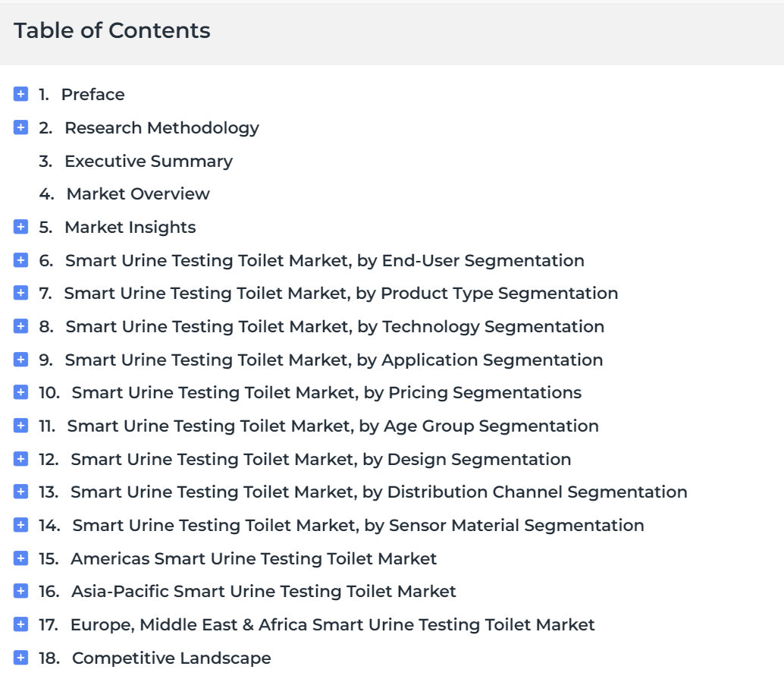Screen dimensions: 784x682
Task: Expand Pricing Segmentations chapter plus icon
Action: (20, 392)
